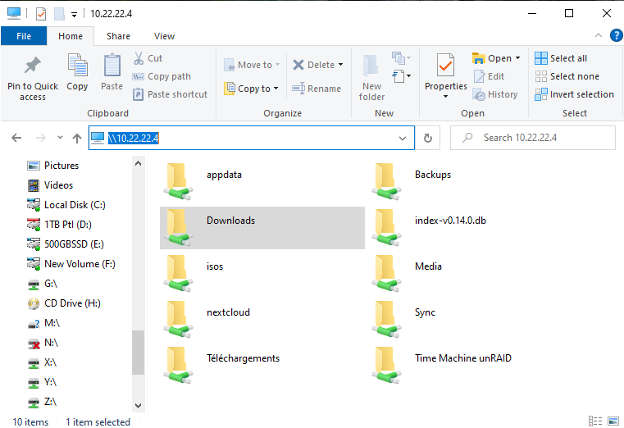Select Pictures in the navigation pane

click(53, 165)
